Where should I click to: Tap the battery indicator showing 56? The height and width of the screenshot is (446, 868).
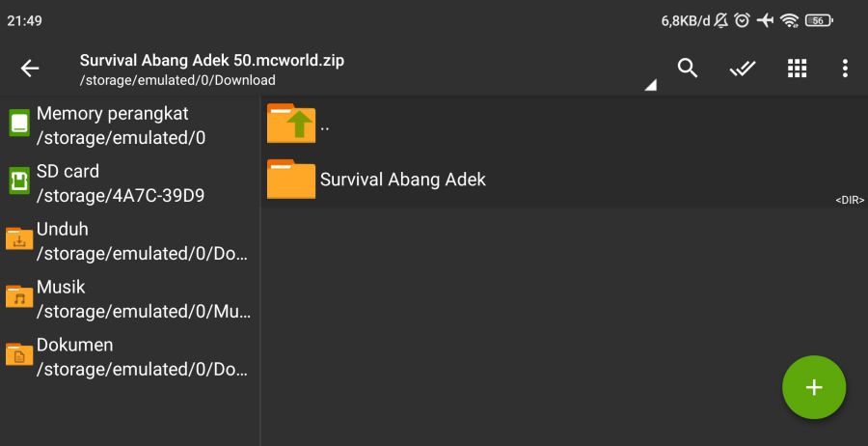click(819, 21)
